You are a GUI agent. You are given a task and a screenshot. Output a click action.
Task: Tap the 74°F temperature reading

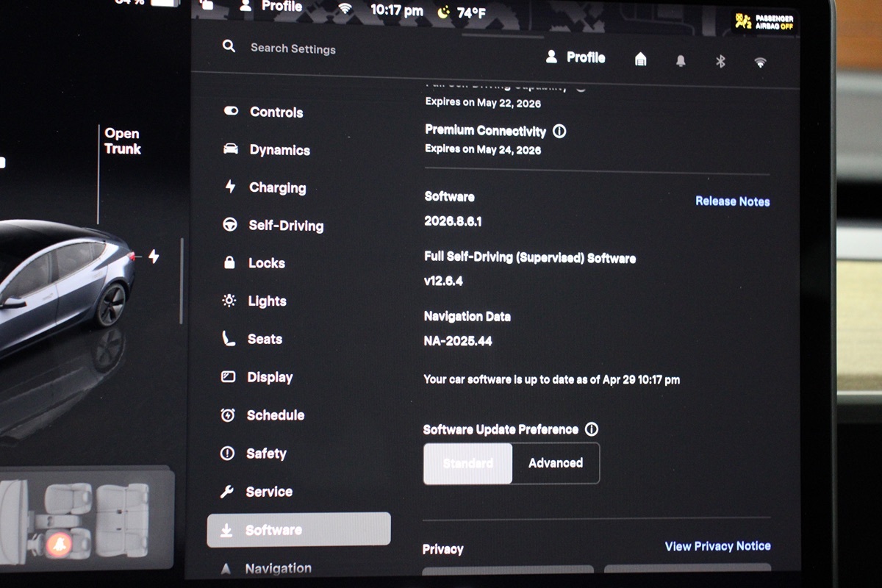(471, 12)
